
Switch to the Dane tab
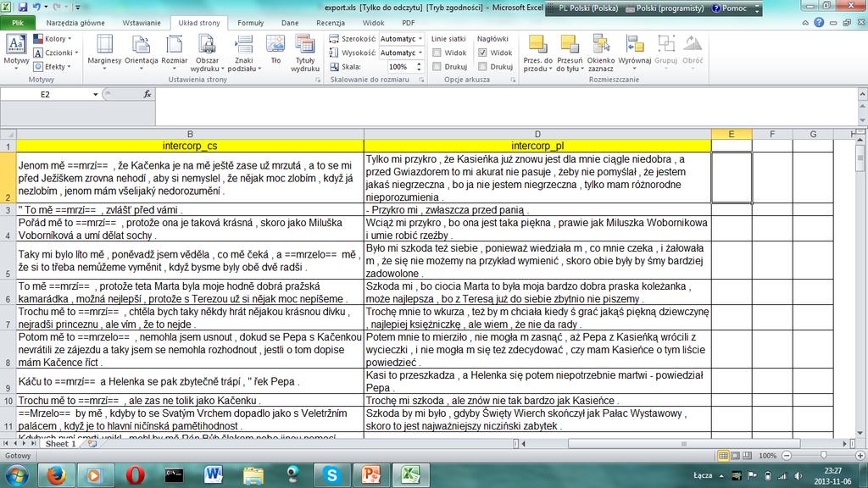(x=290, y=23)
